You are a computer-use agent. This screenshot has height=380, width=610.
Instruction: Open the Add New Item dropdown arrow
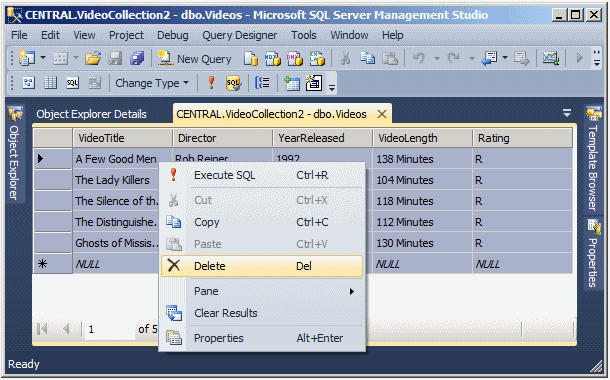pyautogui.click(x=76, y=58)
